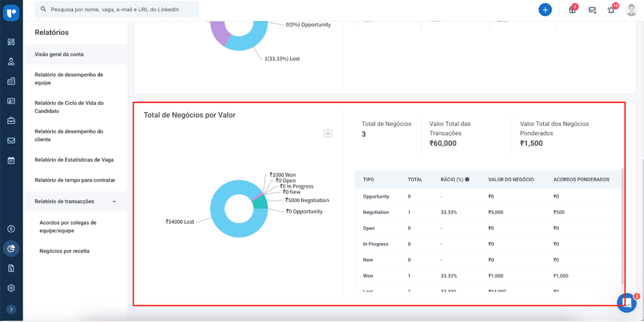Expand the left sidebar with arrow button
Screen dimensions: 644x322
click(x=11, y=309)
